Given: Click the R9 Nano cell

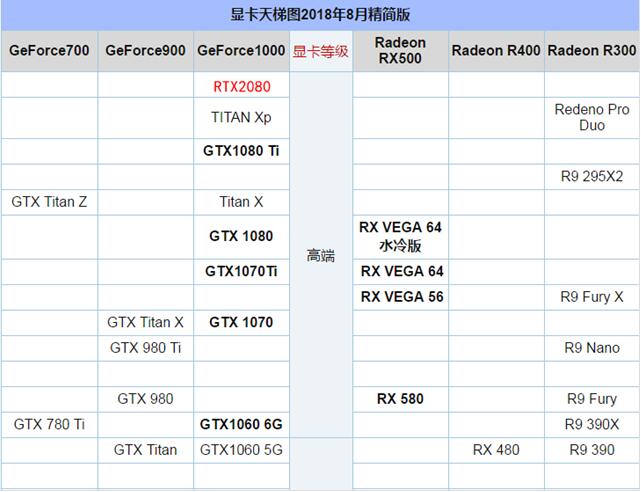Looking at the screenshot, I should click(x=593, y=348).
